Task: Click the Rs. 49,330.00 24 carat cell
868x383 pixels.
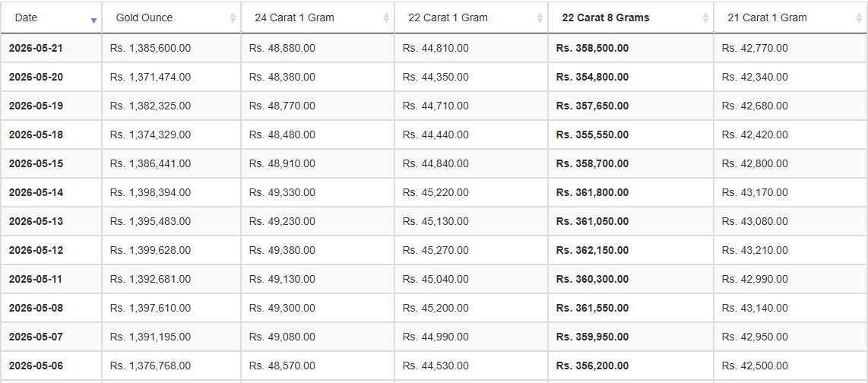Action: point(318,192)
